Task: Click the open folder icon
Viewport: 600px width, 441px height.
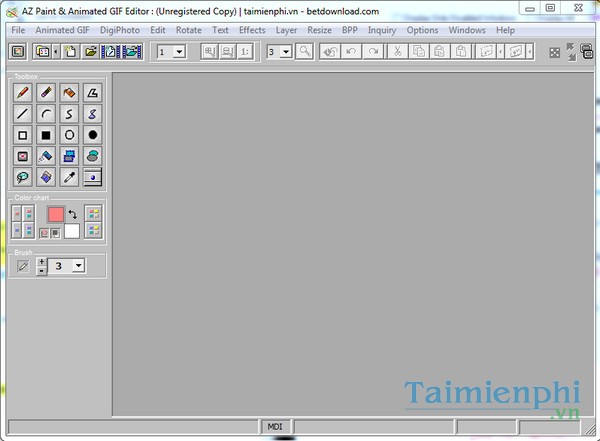Action: 90,51
